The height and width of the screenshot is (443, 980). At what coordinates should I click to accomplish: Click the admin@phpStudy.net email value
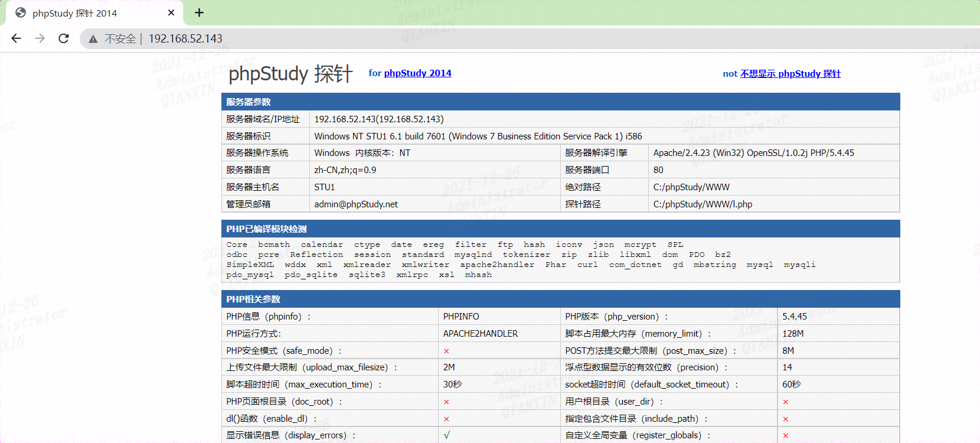pyautogui.click(x=356, y=204)
